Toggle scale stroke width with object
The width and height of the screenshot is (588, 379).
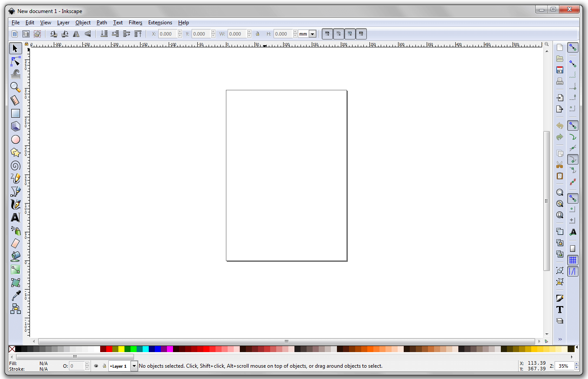point(327,34)
